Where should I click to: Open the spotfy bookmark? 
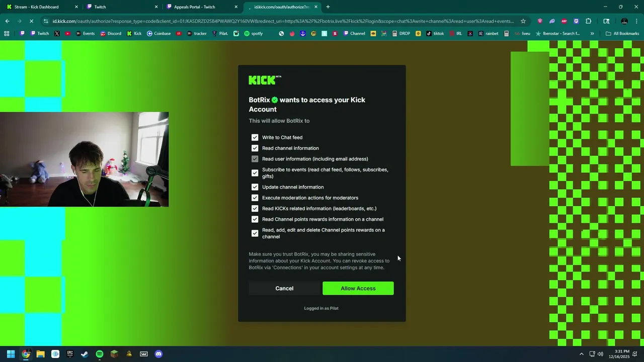click(253, 34)
